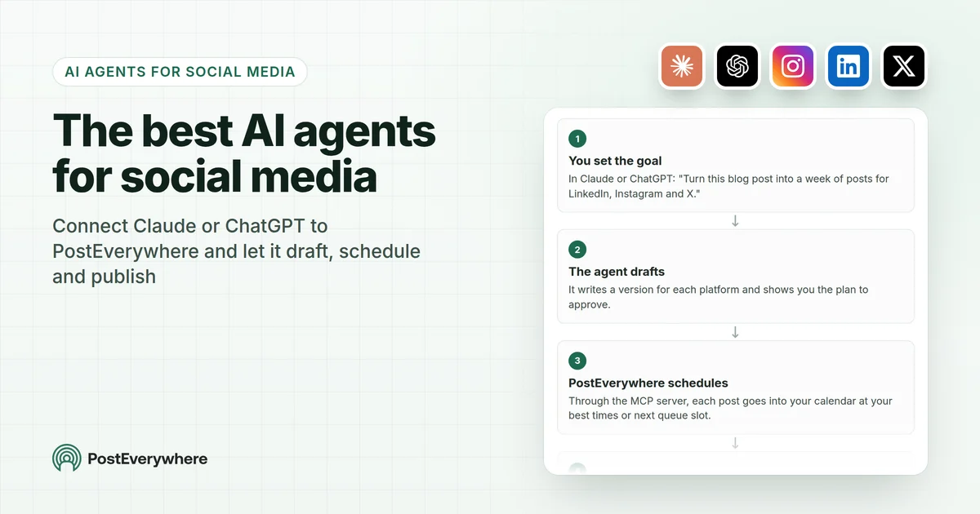Select the 'PostEverywhere schedules' step card
Viewport: 980px width, 514px height.
pos(736,388)
